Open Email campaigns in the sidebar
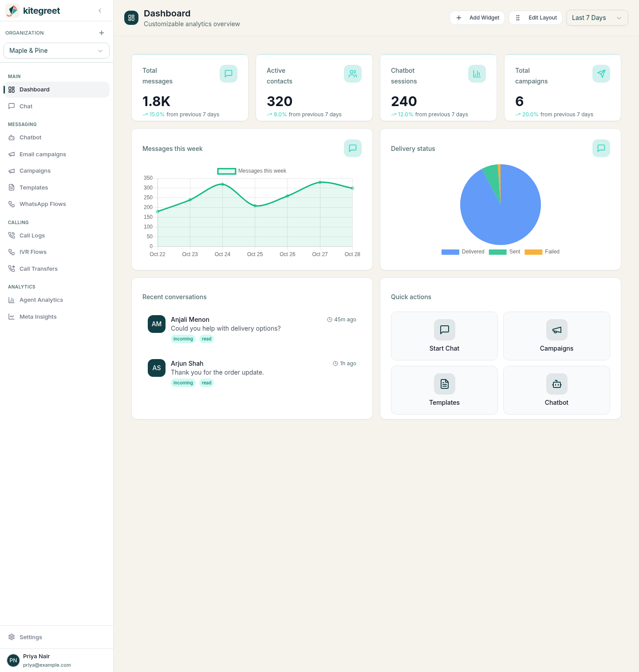This screenshot has width=639, height=672. tap(56, 154)
